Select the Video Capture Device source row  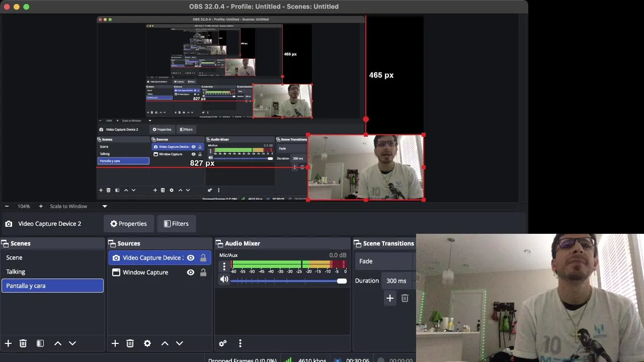click(x=160, y=258)
